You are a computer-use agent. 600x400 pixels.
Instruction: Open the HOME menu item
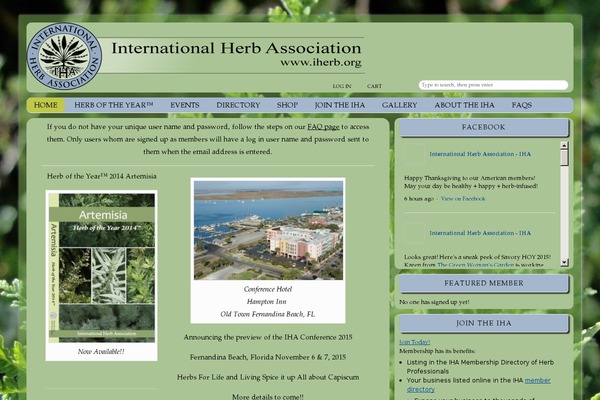pyautogui.click(x=46, y=105)
